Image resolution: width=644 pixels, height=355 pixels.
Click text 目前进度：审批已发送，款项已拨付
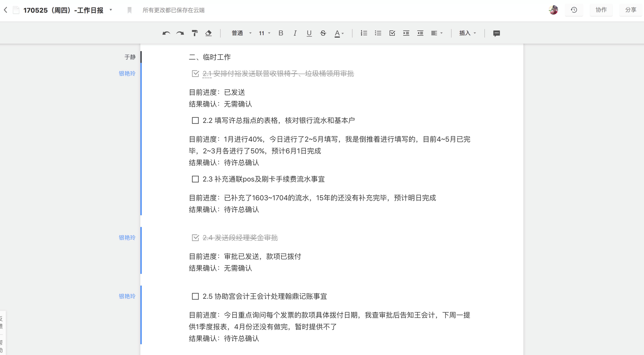point(245,256)
